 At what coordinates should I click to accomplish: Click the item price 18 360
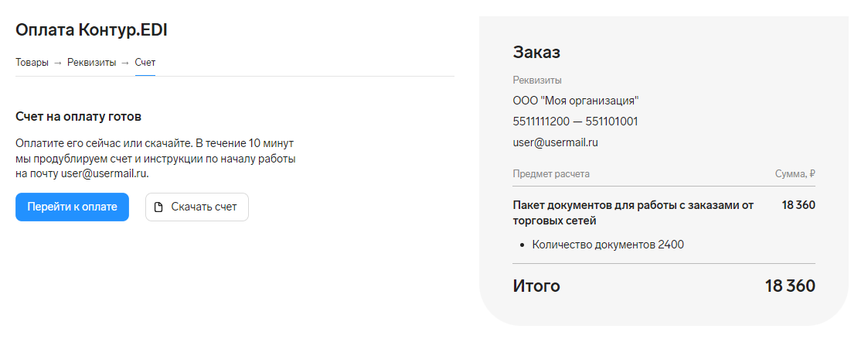pos(798,206)
